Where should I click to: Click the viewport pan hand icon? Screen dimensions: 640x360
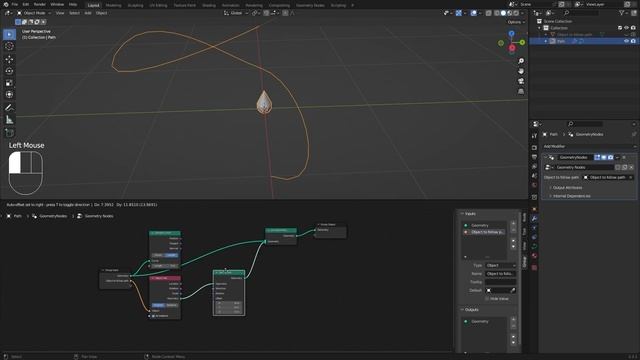pos(521,71)
